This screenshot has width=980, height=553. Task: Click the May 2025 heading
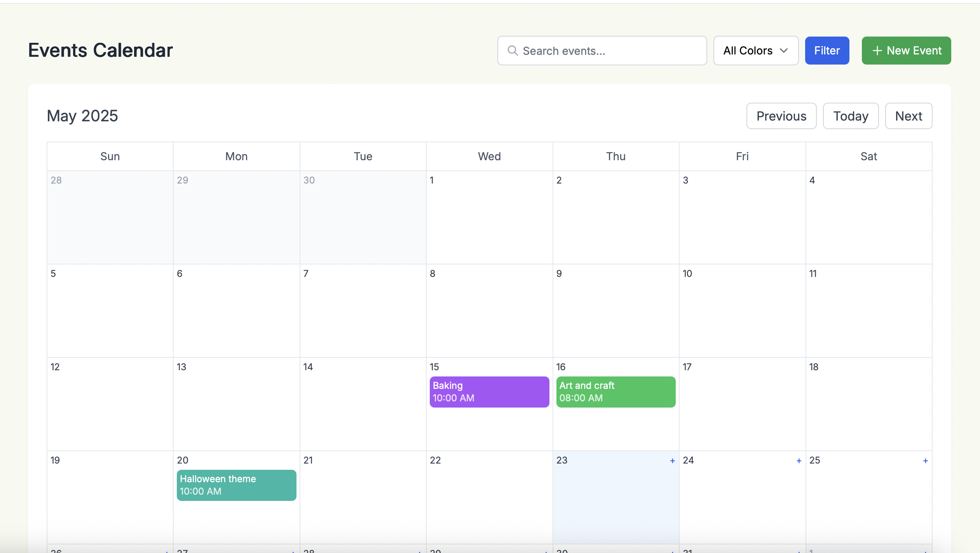(x=82, y=116)
